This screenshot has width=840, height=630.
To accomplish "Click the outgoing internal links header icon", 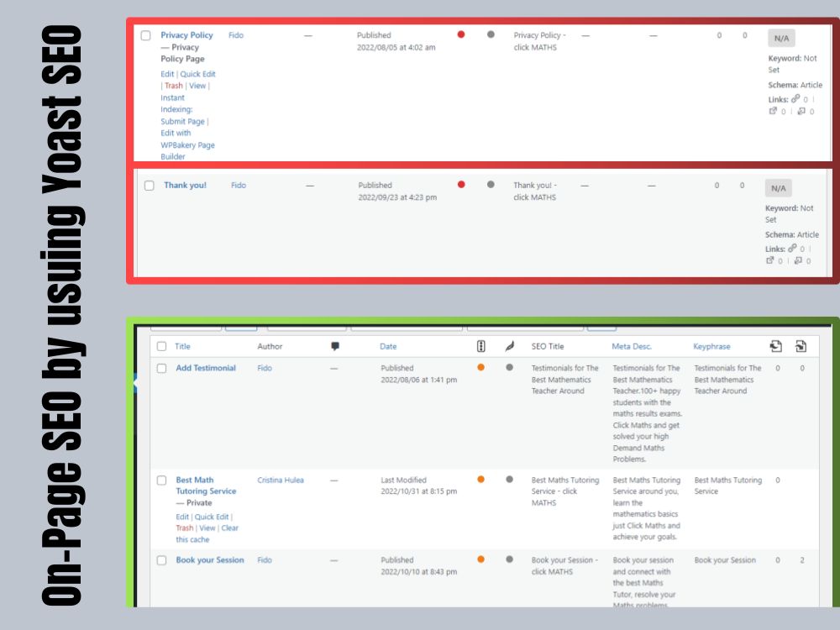I will [x=775, y=346].
